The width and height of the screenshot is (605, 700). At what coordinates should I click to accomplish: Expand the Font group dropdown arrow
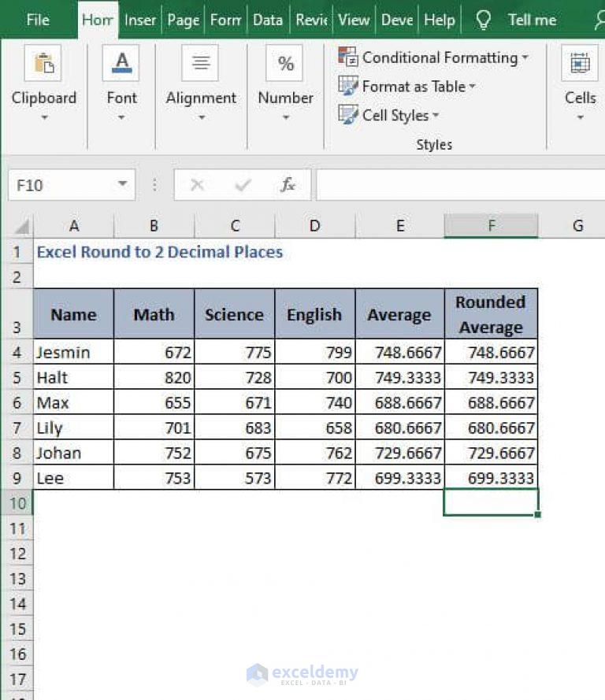(x=121, y=118)
